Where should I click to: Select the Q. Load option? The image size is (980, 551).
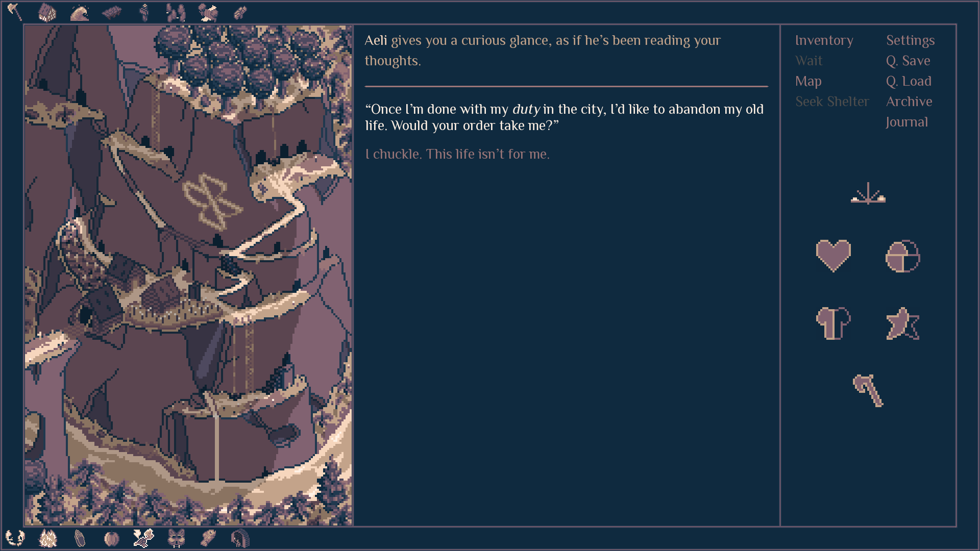[x=910, y=81]
